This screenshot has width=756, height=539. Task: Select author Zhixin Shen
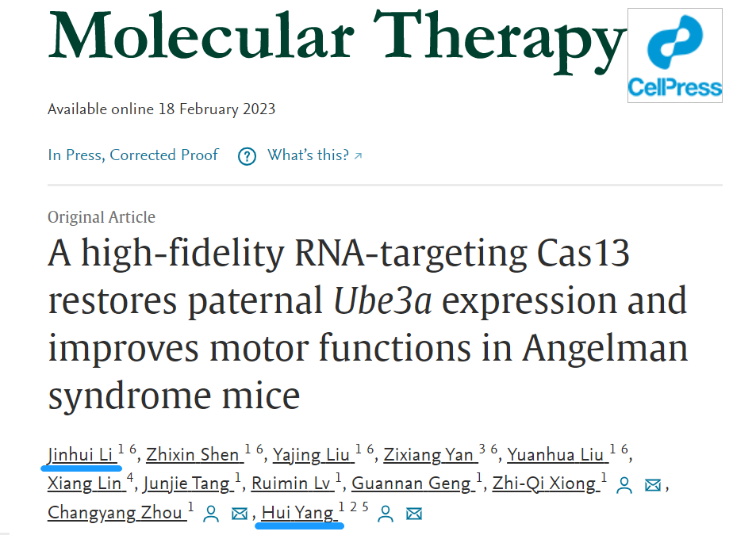coord(193,455)
